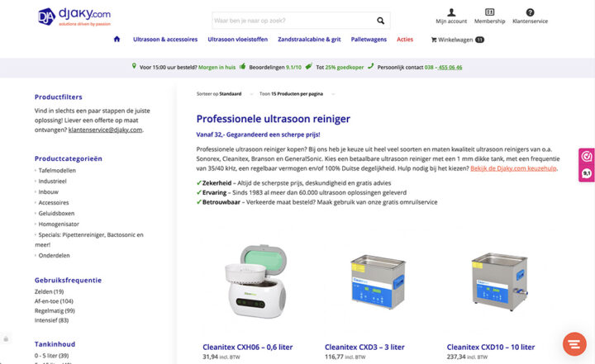Screen dimensions: 595x364
Task: Open the orange chat button
Action: click(x=574, y=344)
